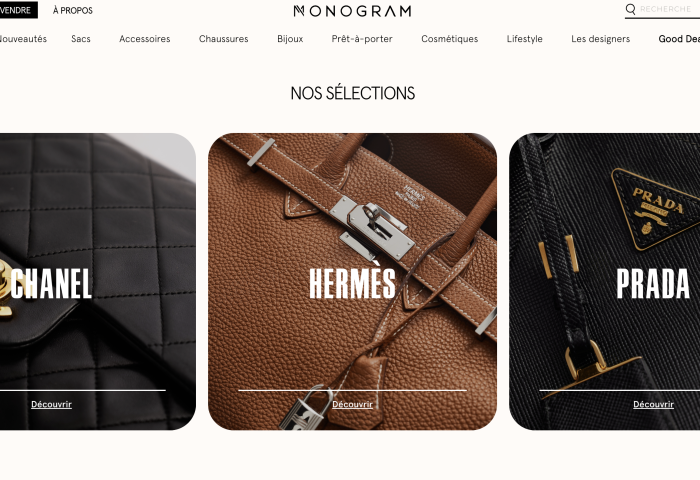Open the Cosmétiques category
The height and width of the screenshot is (480, 700).
pos(450,39)
